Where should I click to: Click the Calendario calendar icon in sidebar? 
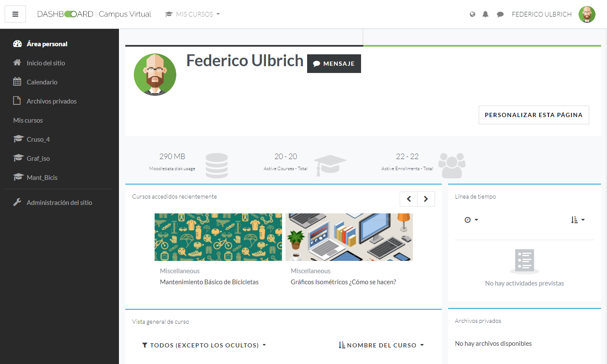click(17, 82)
